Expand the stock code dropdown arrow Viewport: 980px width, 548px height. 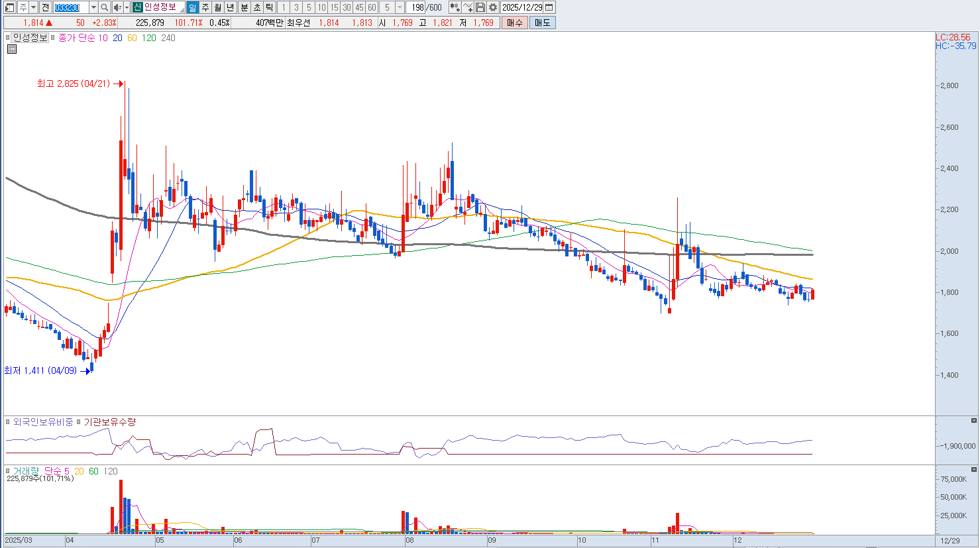pyautogui.click(x=93, y=7)
